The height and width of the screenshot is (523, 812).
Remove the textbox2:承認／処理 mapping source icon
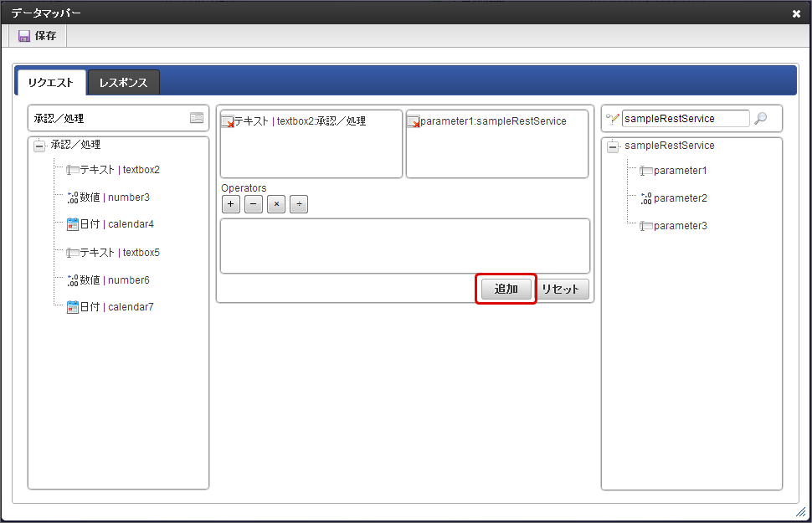pyautogui.click(x=228, y=121)
